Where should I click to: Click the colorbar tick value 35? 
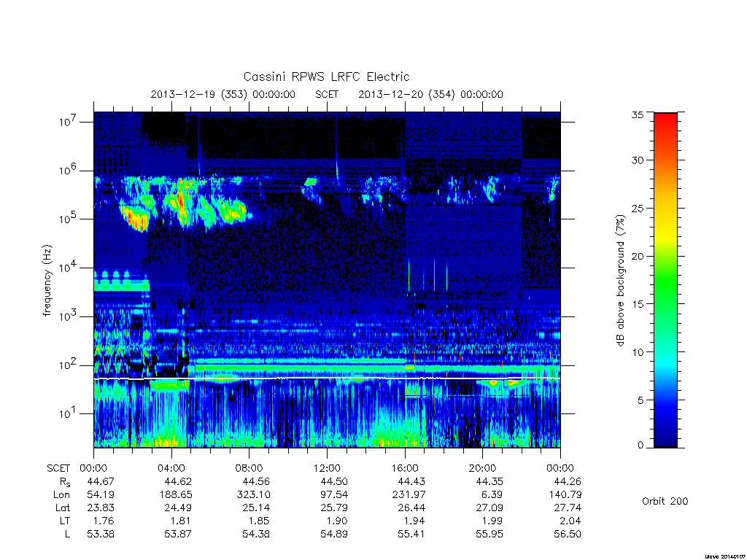click(x=638, y=114)
